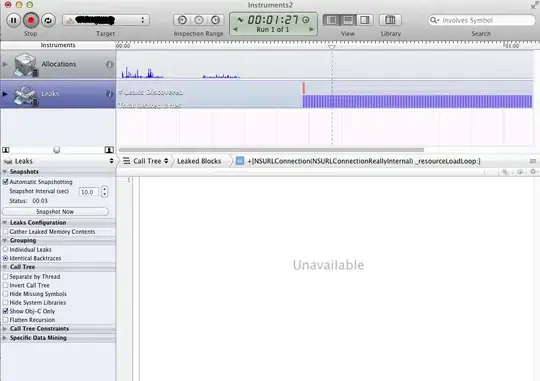Open the Call Tree view dropdown

pyautogui.click(x=146, y=161)
